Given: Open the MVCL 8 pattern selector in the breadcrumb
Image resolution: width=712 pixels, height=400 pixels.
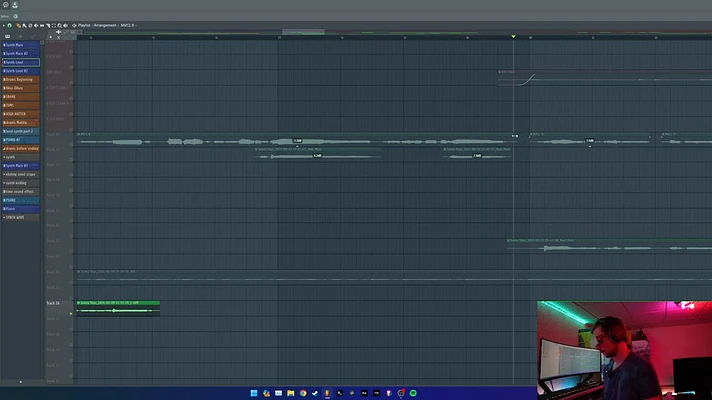Looking at the screenshot, I should 128,25.
